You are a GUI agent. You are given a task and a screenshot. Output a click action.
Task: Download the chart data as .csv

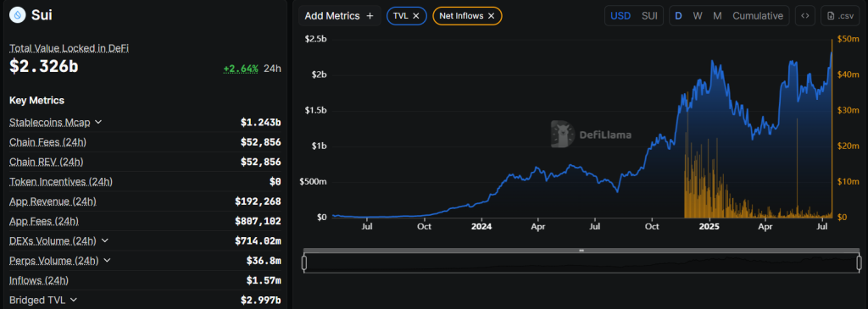click(840, 16)
